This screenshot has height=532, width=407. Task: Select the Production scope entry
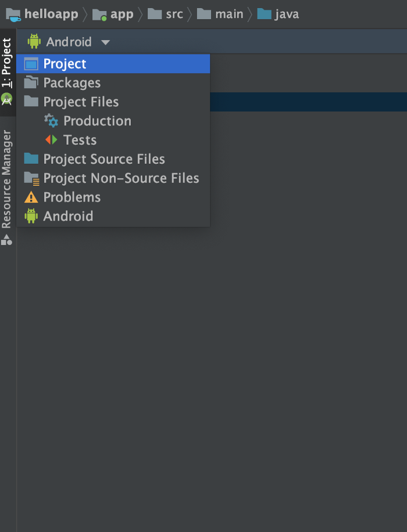click(x=113, y=121)
